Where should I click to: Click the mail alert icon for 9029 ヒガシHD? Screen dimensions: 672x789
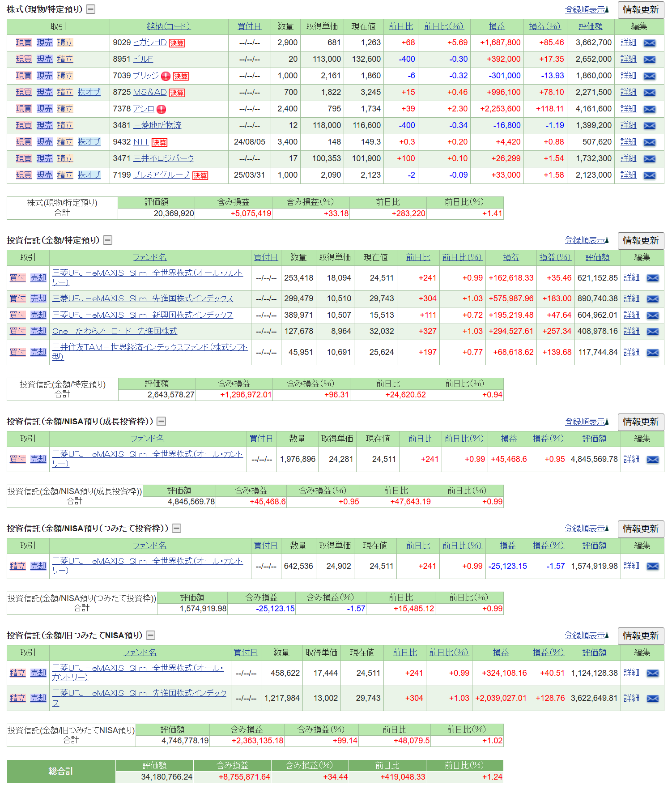pyautogui.click(x=649, y=43)
